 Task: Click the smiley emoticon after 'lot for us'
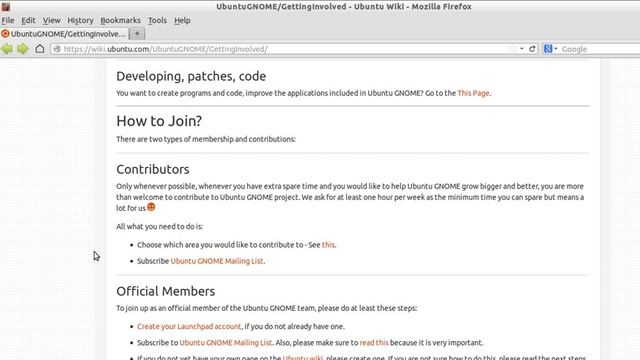point(151,207)
